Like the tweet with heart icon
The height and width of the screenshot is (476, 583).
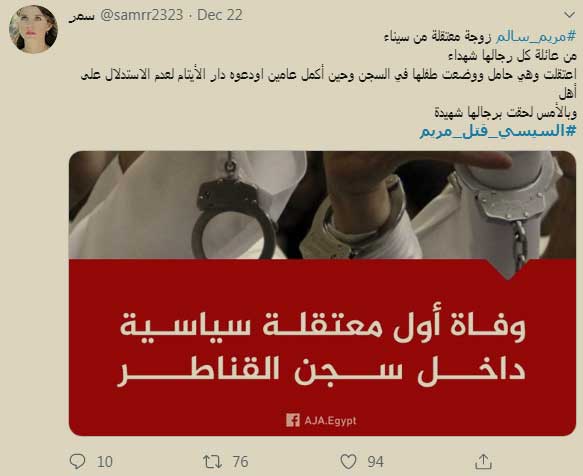pos(348,461)
